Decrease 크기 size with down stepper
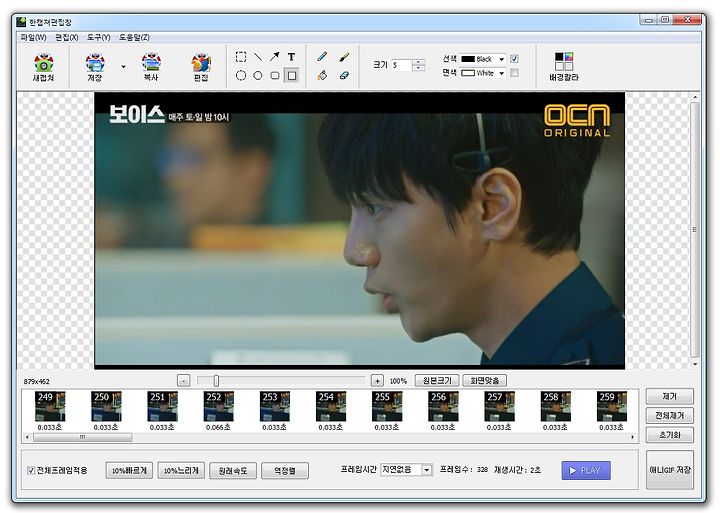The height and width of the screenshot is (513, 720). coord(418,68)
